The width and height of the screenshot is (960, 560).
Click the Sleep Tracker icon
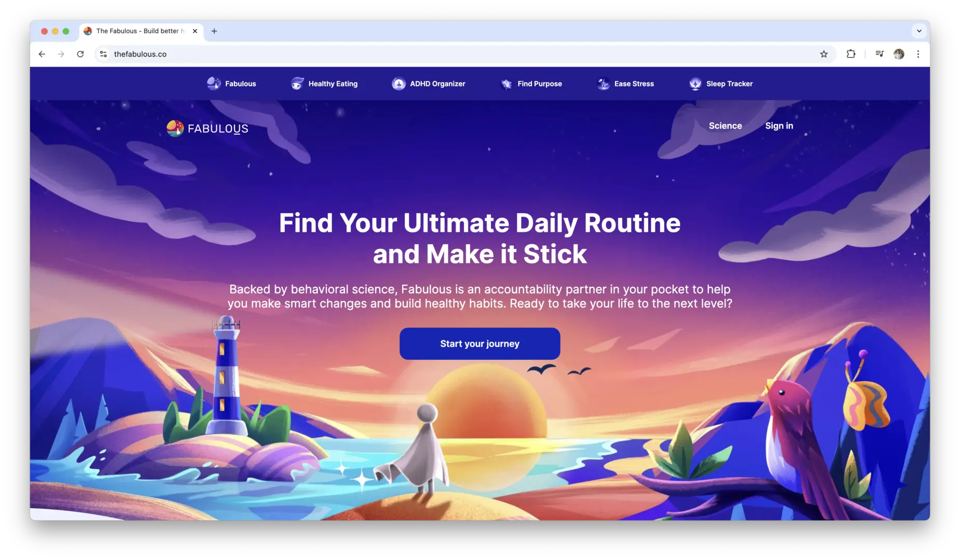[695, 83]
